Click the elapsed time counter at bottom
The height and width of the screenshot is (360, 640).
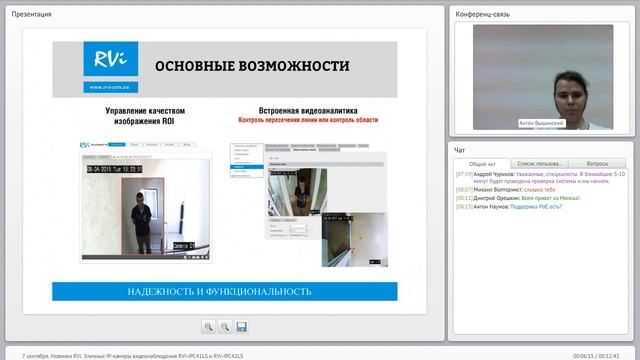[596, 356]
